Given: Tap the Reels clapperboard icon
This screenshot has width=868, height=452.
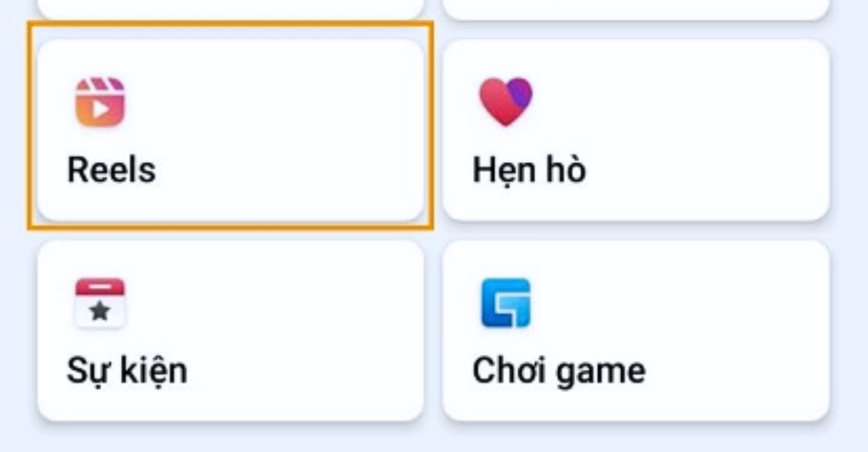Looking at the screenshot, I should click(101, 102).
